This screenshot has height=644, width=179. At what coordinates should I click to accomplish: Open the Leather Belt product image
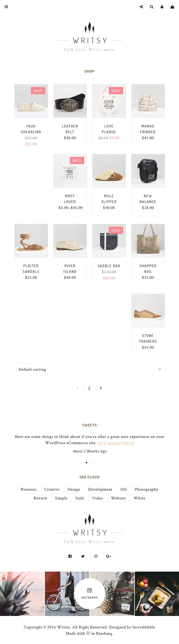[70, 101]
